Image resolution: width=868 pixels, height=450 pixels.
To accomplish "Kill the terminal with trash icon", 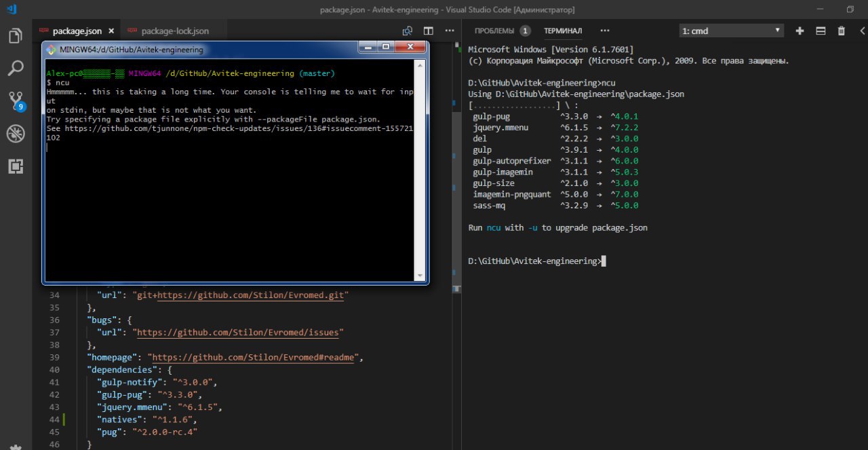I will coord(842,31).
